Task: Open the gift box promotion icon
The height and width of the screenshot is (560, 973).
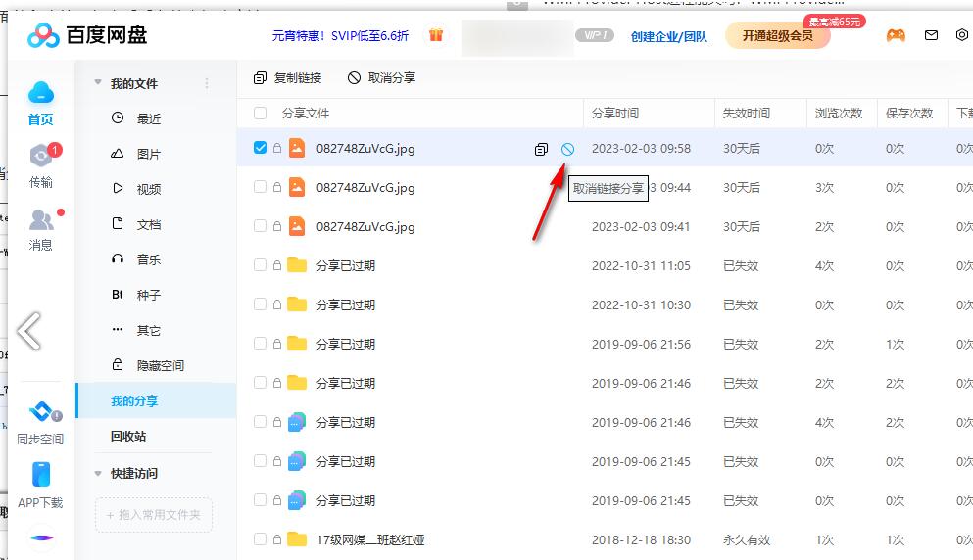Action: tap(436, 35)
